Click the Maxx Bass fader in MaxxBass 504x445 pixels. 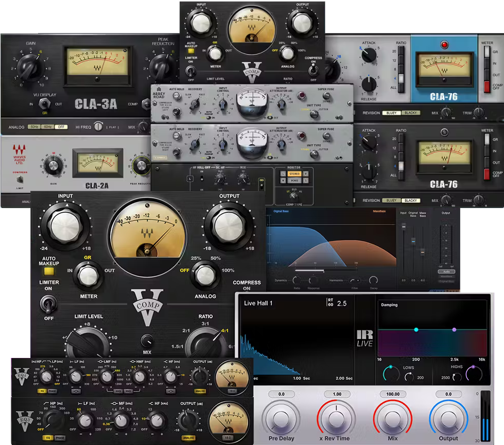click(423, 251)
